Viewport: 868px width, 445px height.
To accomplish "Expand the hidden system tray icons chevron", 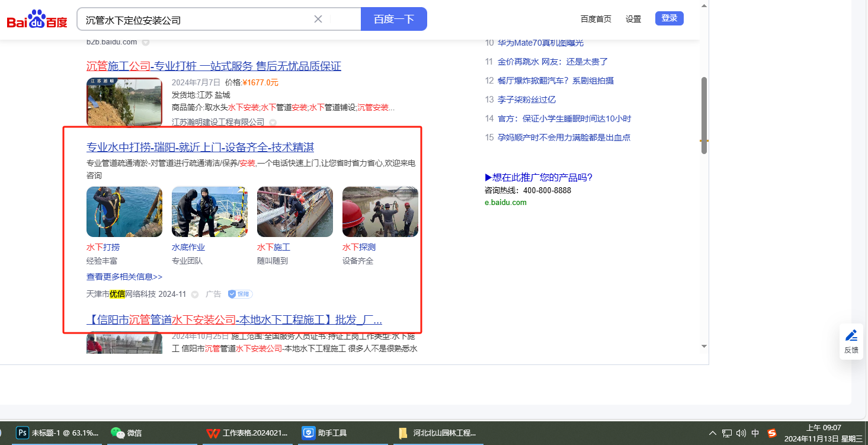I will [712, 433].
